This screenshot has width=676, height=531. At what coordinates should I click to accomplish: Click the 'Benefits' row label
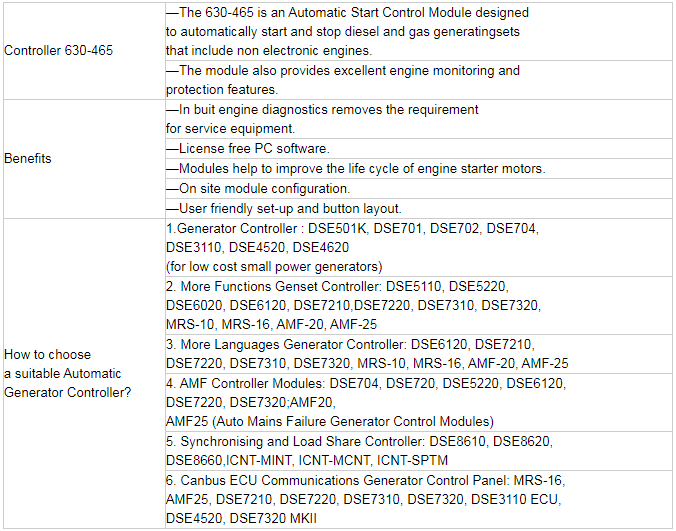pos(28,159)
